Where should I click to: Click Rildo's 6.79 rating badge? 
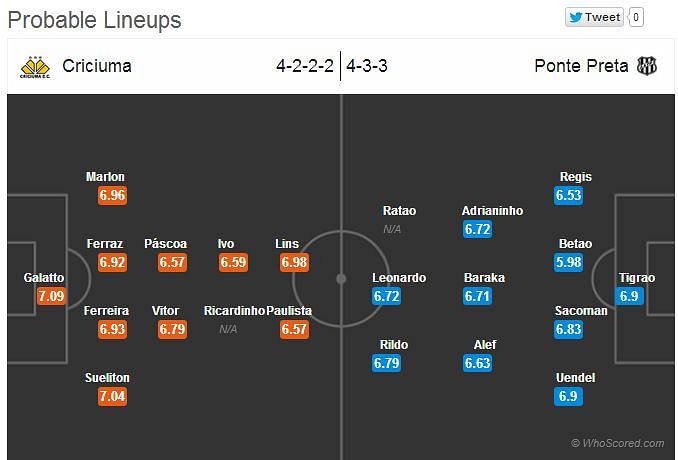[386, 363]
